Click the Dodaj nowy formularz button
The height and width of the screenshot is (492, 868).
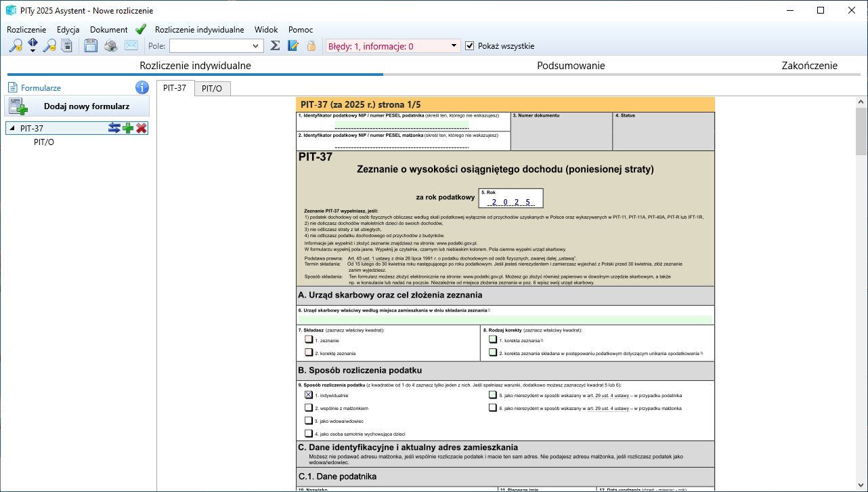[77, 106]
